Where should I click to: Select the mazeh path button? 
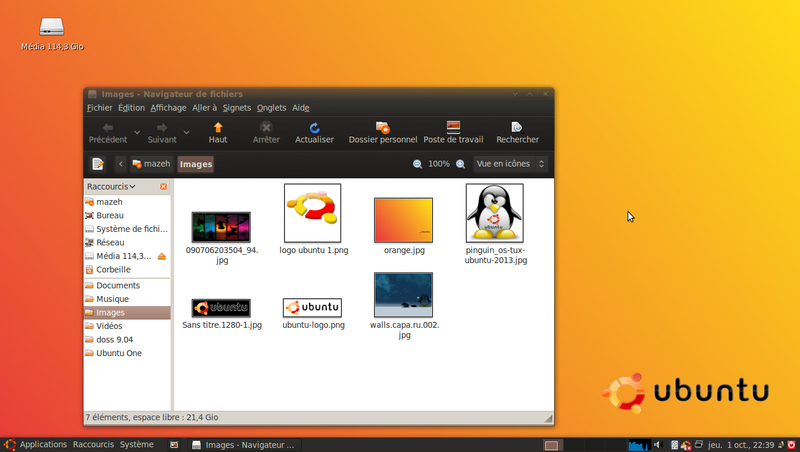[x=152, y=164]
